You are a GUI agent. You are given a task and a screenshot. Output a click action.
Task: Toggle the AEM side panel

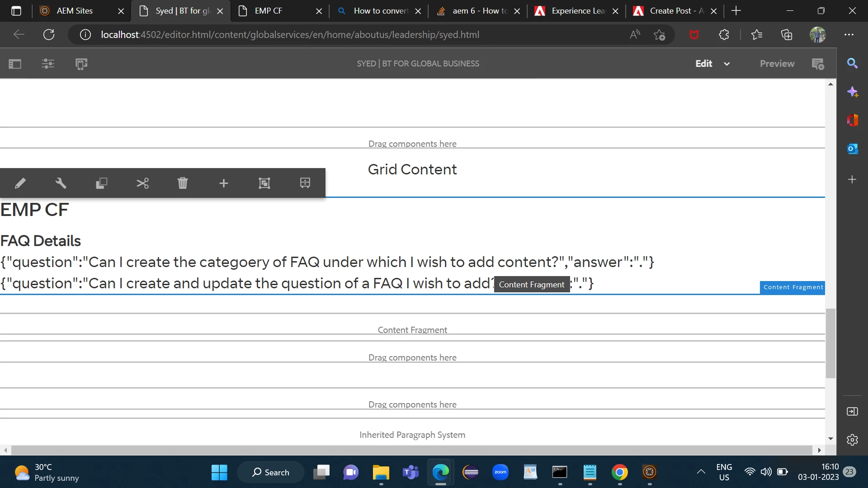tap(15, 64)
